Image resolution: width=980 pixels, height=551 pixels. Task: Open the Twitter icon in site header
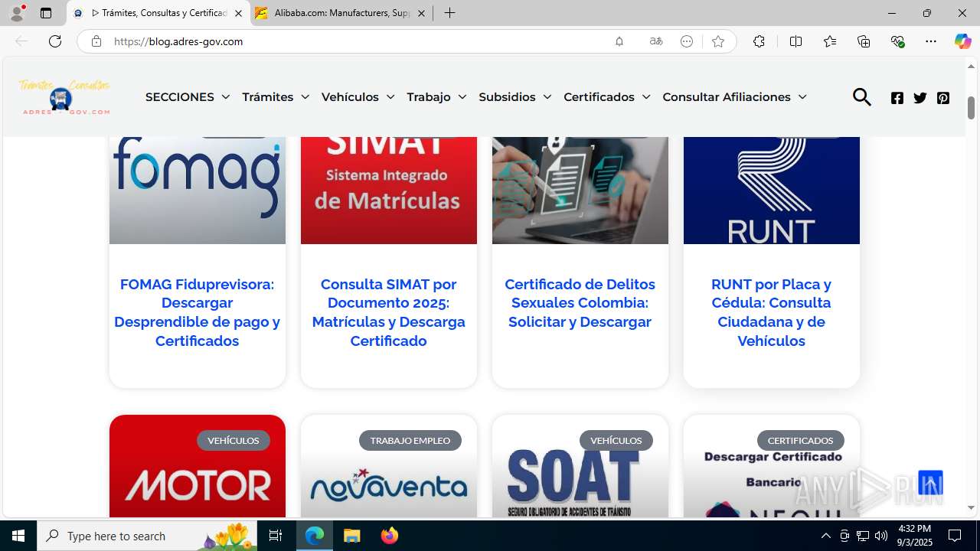(920, 98)
